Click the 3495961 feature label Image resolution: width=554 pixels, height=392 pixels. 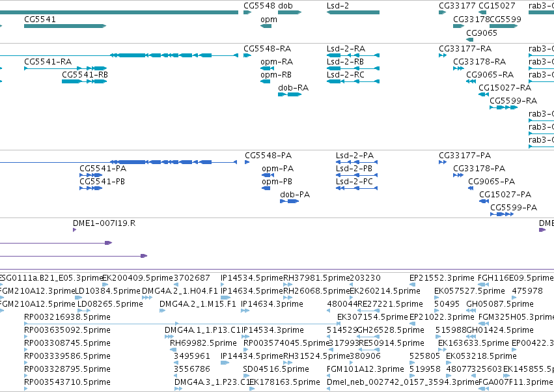pyautogui.click(x=192, y=356)
